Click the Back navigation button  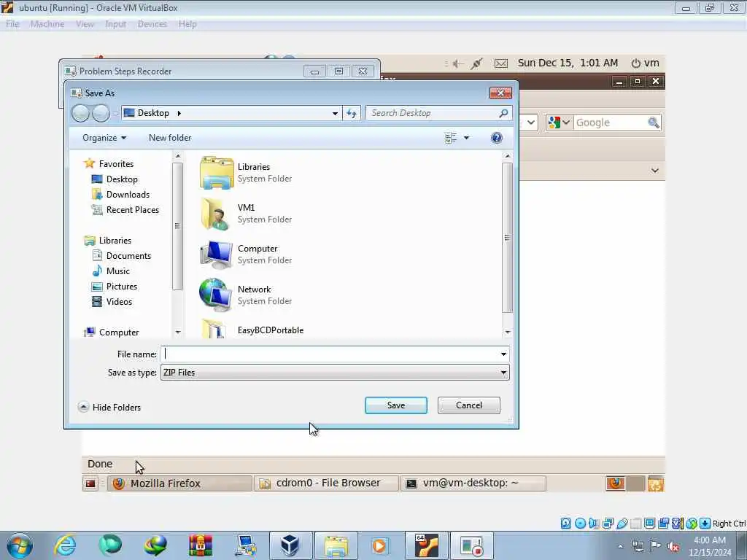[80, 113]
